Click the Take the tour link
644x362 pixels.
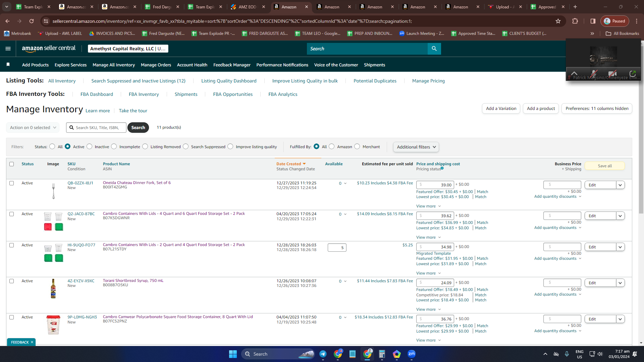[133, 111]
